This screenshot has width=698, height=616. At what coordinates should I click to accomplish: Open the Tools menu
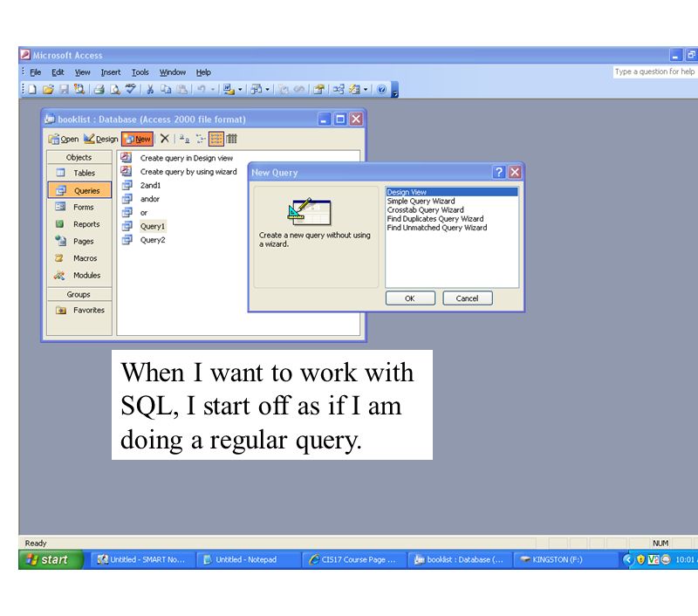[140, 72]
